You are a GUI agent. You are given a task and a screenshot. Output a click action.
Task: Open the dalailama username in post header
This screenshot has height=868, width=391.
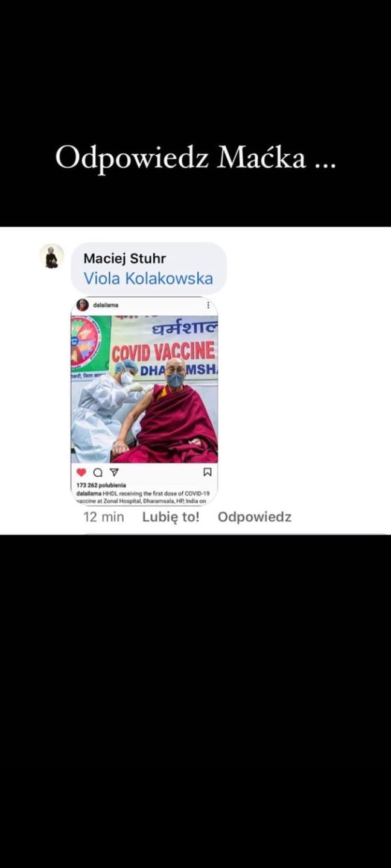pos(106,305)
